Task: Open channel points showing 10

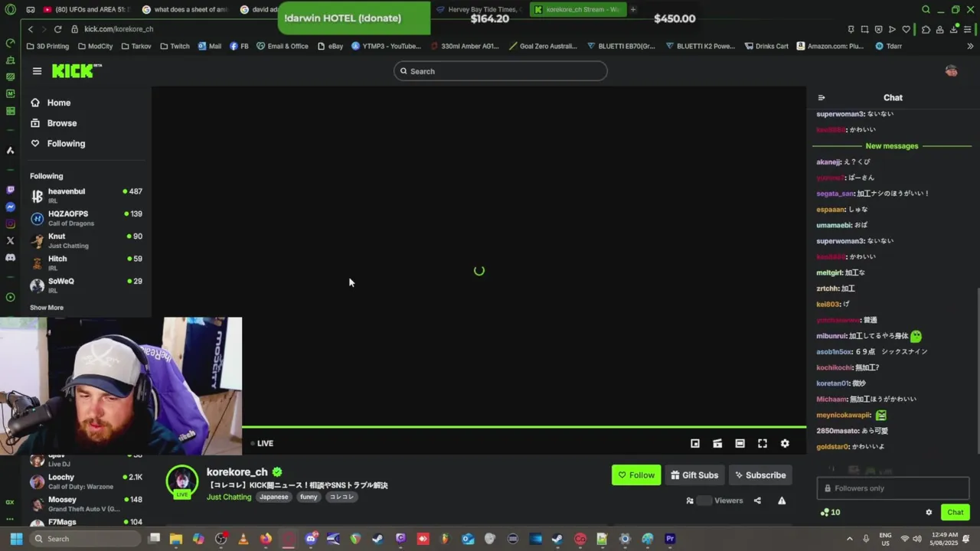Action: click(x=830, y=513)
